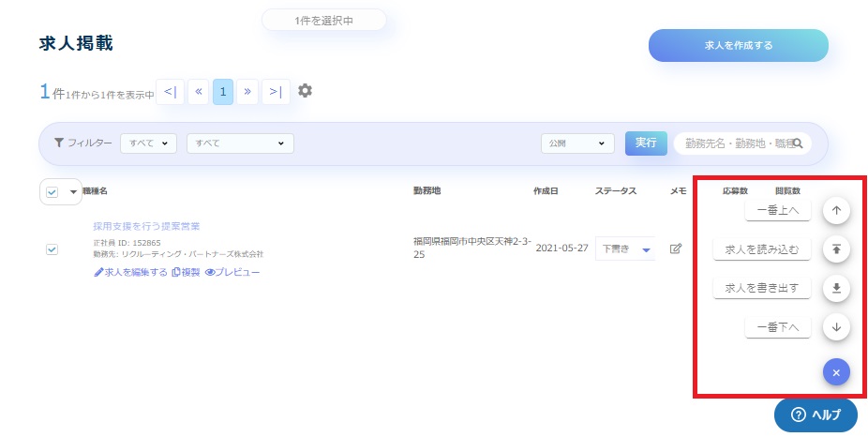Select page 1 in pagination
This screenshot has height=437, width=868.
(223, 91)
